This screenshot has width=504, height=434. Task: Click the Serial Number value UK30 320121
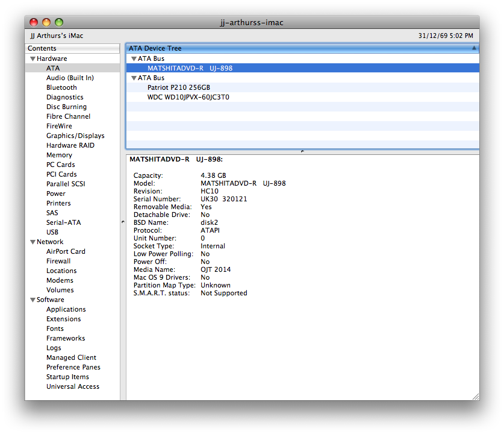point(224,199)
